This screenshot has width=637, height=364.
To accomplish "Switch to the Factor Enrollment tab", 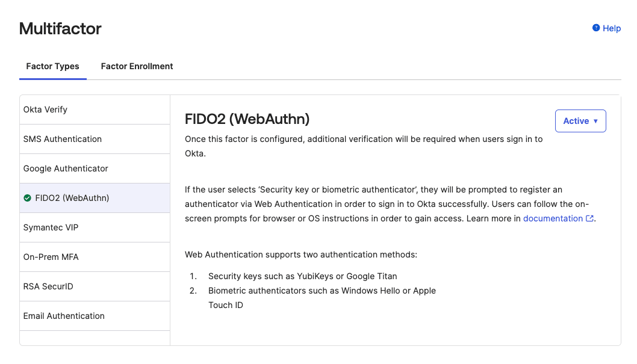I will pos(137,66).
